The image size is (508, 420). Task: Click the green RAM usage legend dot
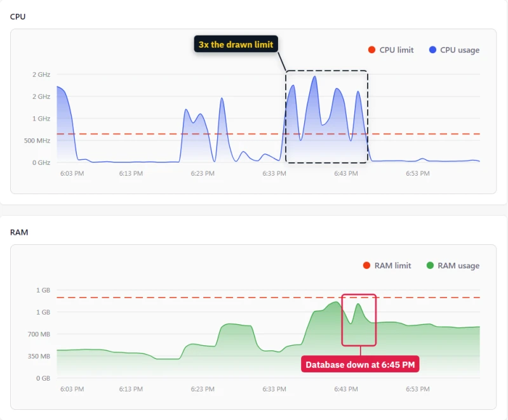(x=431, y=266)
